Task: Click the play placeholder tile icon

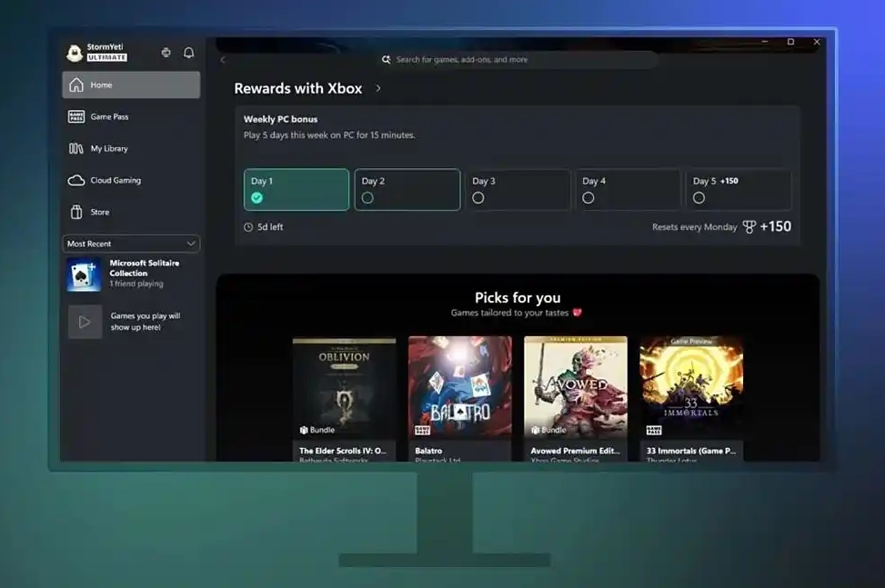Action: pyautogui.click(x=85, y=322)
